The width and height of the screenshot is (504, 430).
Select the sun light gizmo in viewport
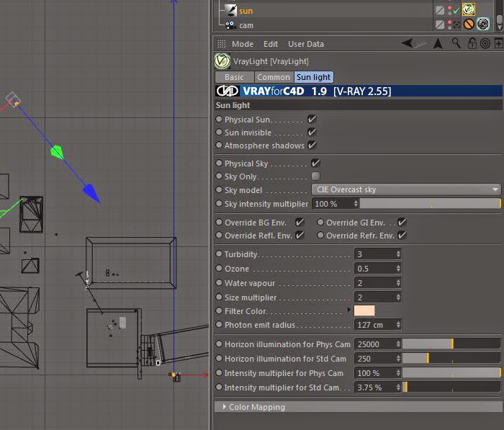coord(13,100)
